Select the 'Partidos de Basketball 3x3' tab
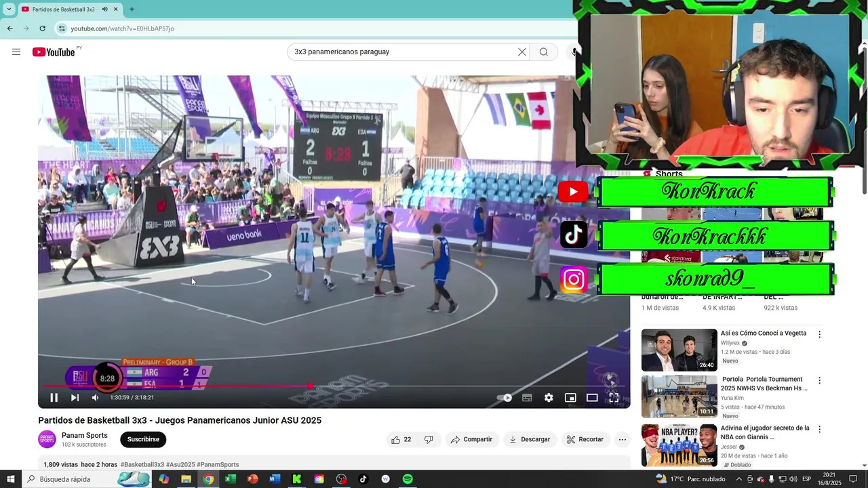This screenshot has height=488, width=868. (x=63, y=9)
